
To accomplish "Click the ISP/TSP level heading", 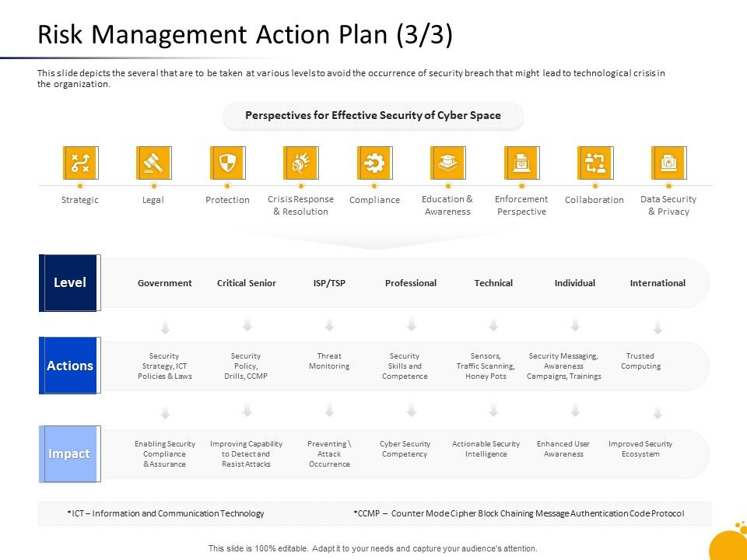I will pos(329,283).
